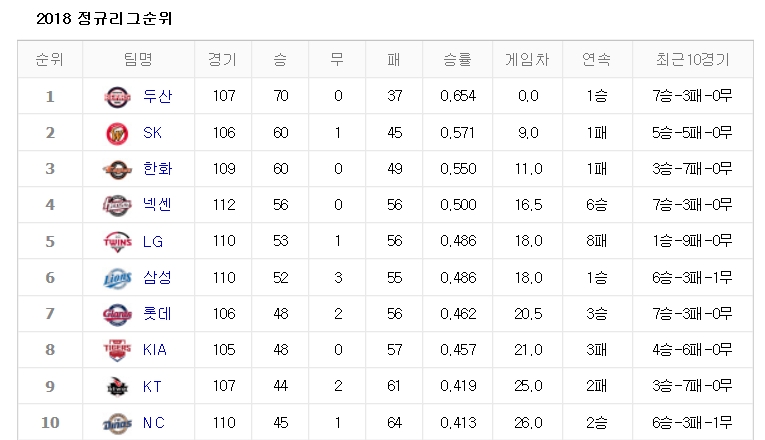Click the SK Wyverns team logo

(117, 134)
